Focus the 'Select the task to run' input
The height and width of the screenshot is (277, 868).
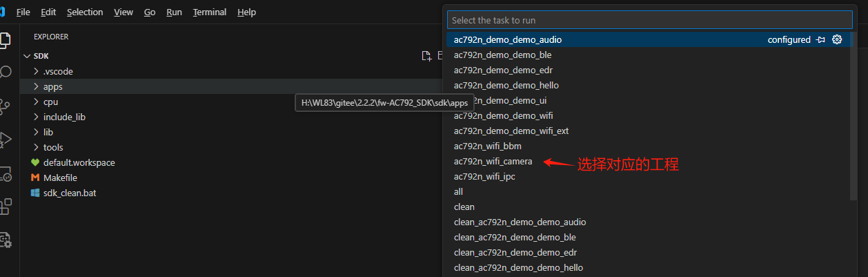coord(650,20)
